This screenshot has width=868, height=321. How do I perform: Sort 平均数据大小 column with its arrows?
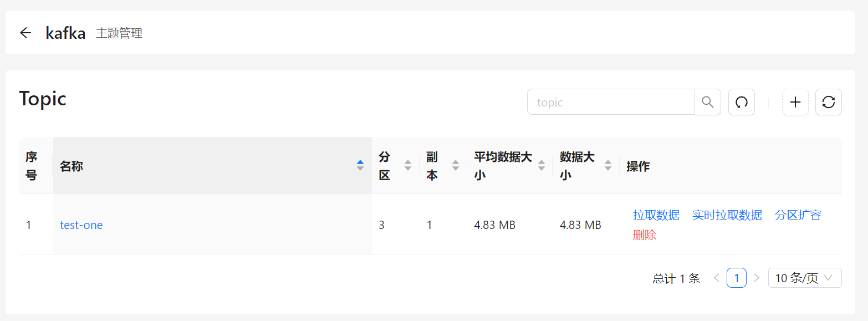point(542,165)
